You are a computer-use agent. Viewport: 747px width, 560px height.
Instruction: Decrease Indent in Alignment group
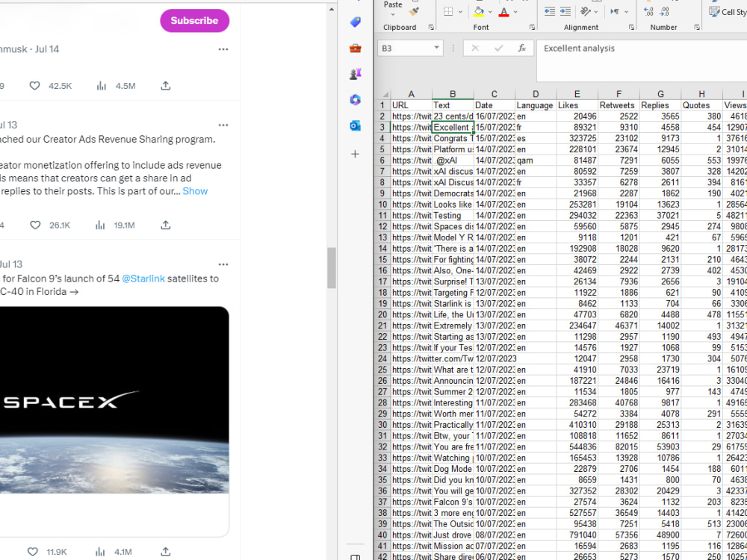click(550, 12)
